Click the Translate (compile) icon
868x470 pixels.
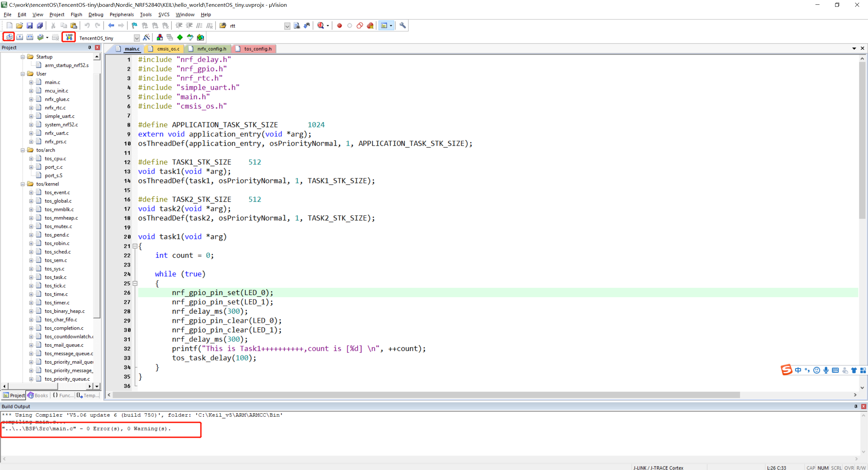pyautogui.click(x=9, y=37)
